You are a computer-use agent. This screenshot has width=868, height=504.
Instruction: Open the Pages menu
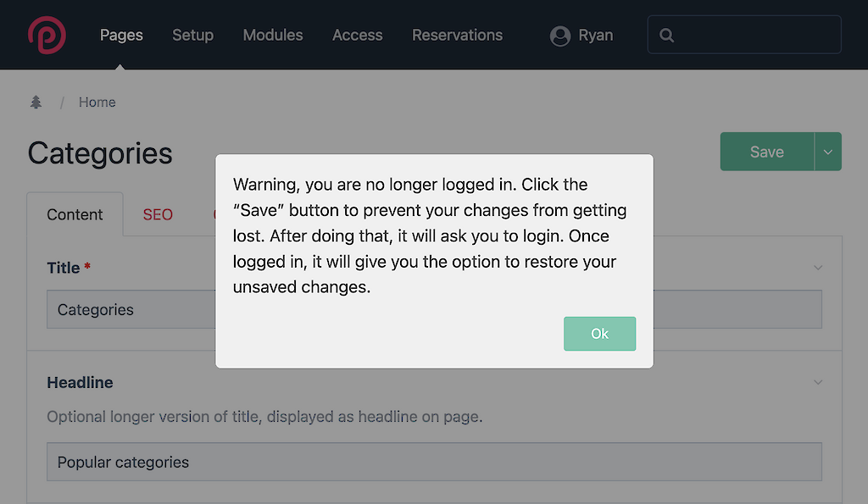click(121, 36)
